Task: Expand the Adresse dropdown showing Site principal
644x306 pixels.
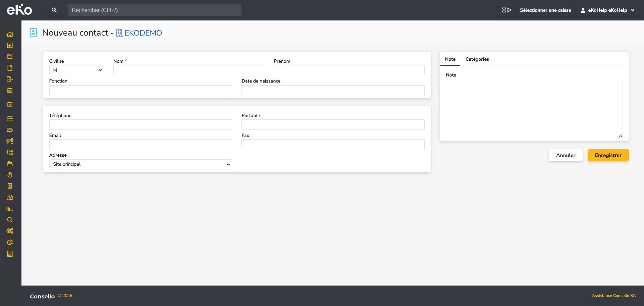Action: [x=141, y=164]
